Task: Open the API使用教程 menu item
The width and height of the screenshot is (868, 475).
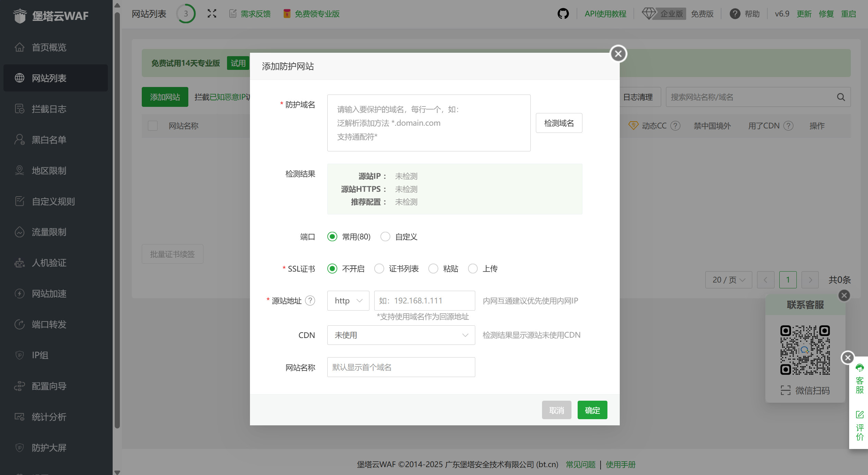Action: click(605, 14)
